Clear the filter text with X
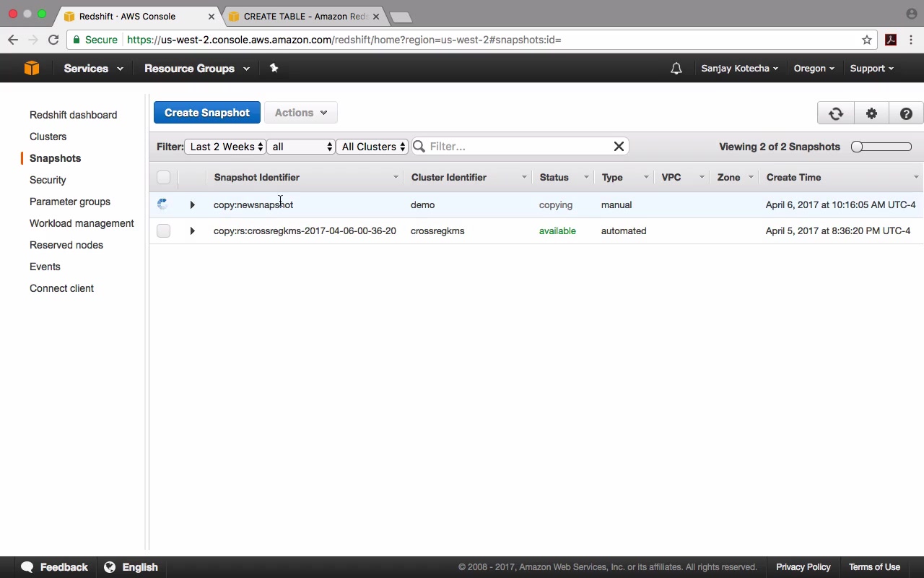 [x=619, y=147]
